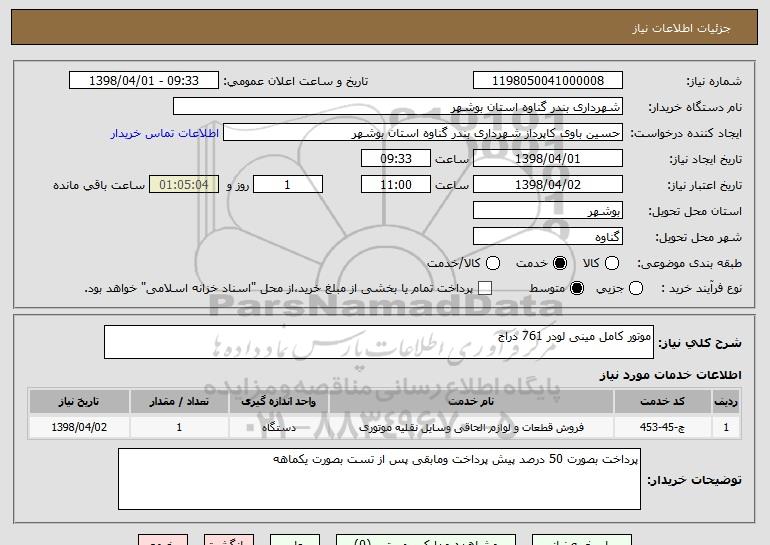Click the نوع فرآیند خرید label
770x545 pixels.
coord(702,289)
